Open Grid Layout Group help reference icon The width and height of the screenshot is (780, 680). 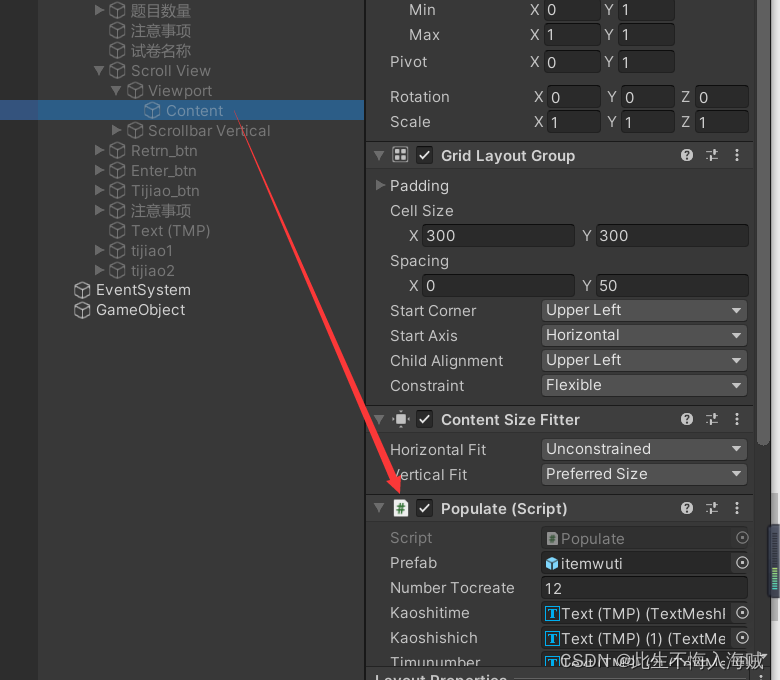pyautogui.click(x=687, y=155)
